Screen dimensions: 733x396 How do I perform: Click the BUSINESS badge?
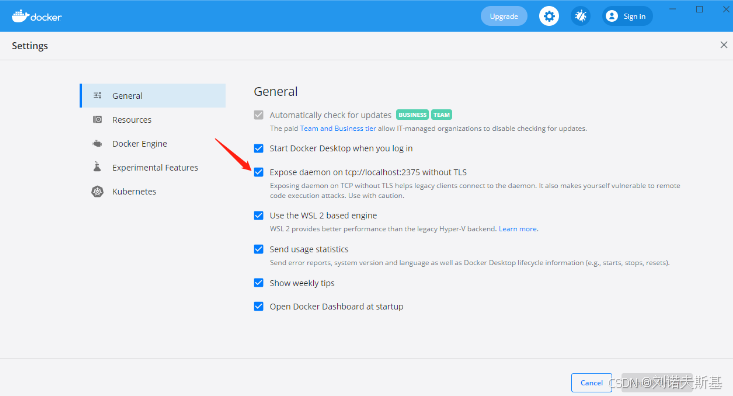click(412, 115)
